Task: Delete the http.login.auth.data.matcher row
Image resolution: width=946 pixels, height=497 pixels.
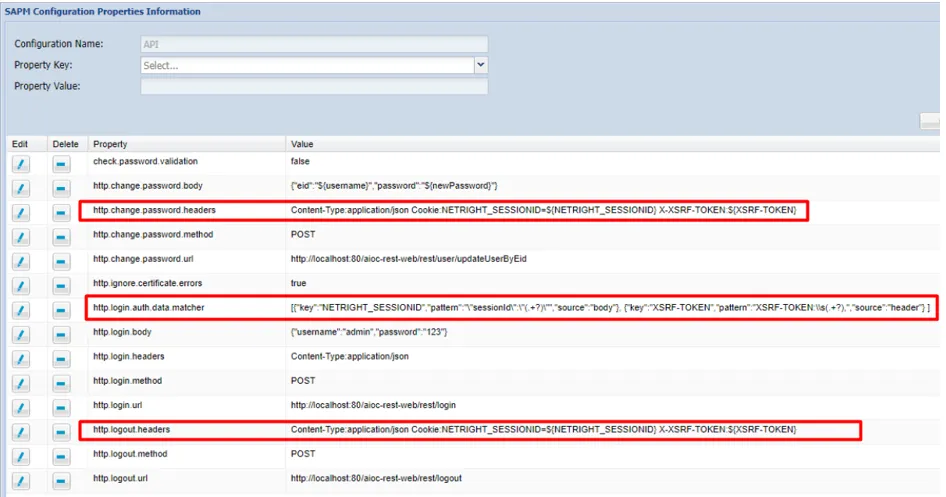Action: pos(61,310)
